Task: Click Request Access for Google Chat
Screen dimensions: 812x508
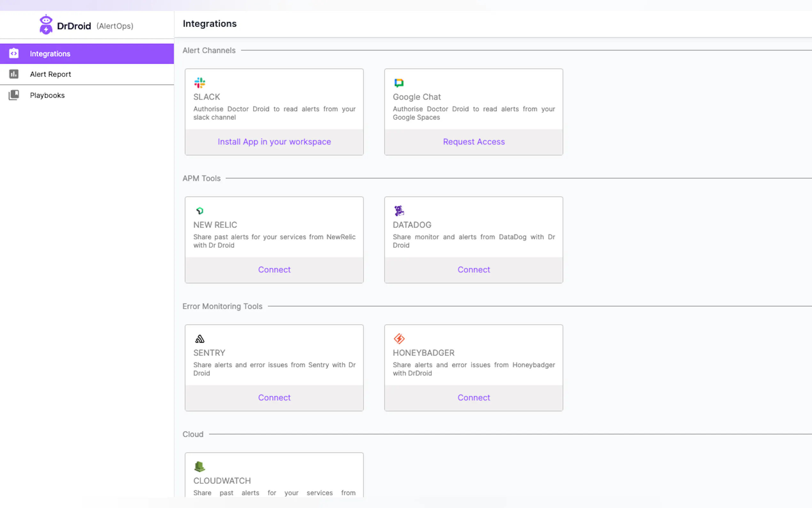Action: 474,142
